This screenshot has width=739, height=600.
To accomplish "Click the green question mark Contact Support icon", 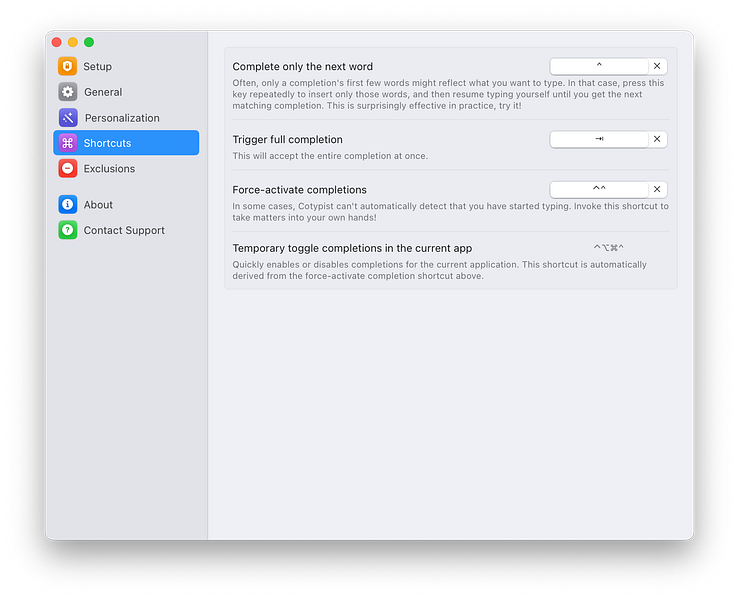I will (x=67, y=230).
